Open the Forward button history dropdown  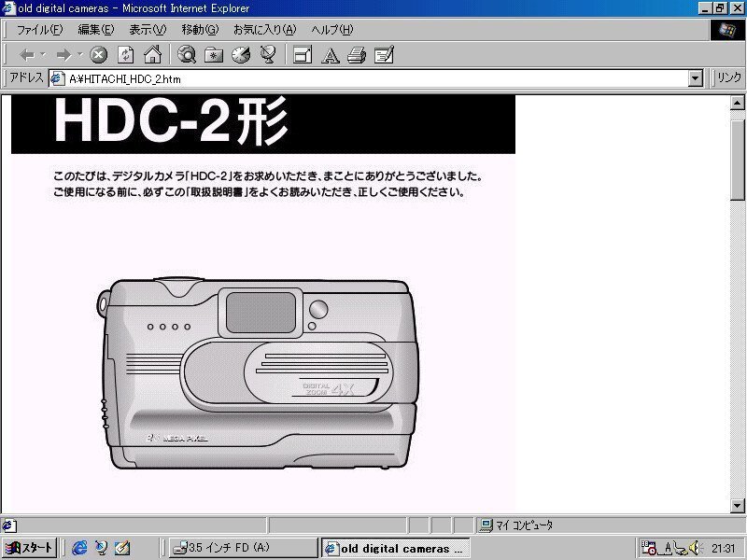(x=80, y=54)
